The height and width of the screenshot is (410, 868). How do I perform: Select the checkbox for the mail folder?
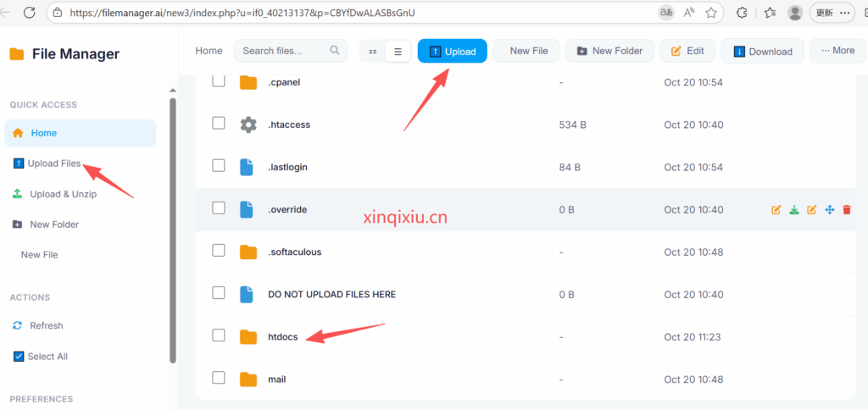coord(219,378)
